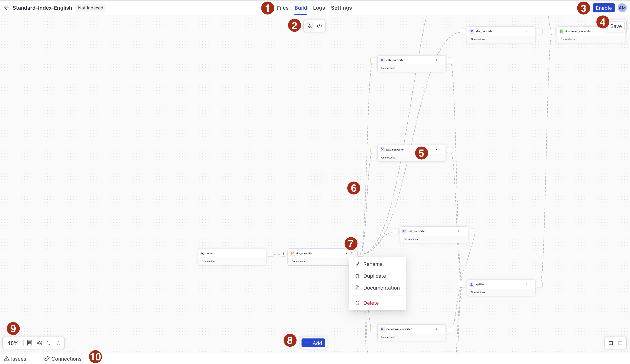Open the three-dot menu on Input node
Screen dimensions: 630x364
pos(262,253)
